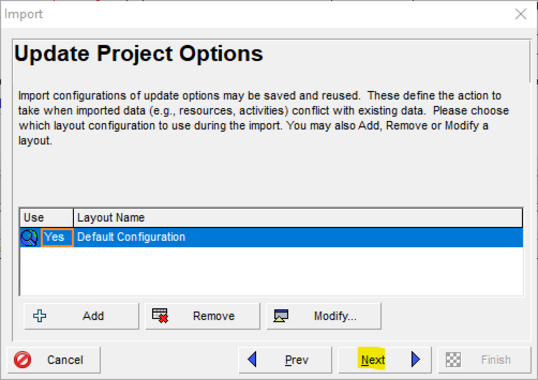
Task: Toggle the Yes cell in Use column
Action: tap(57, 237)
